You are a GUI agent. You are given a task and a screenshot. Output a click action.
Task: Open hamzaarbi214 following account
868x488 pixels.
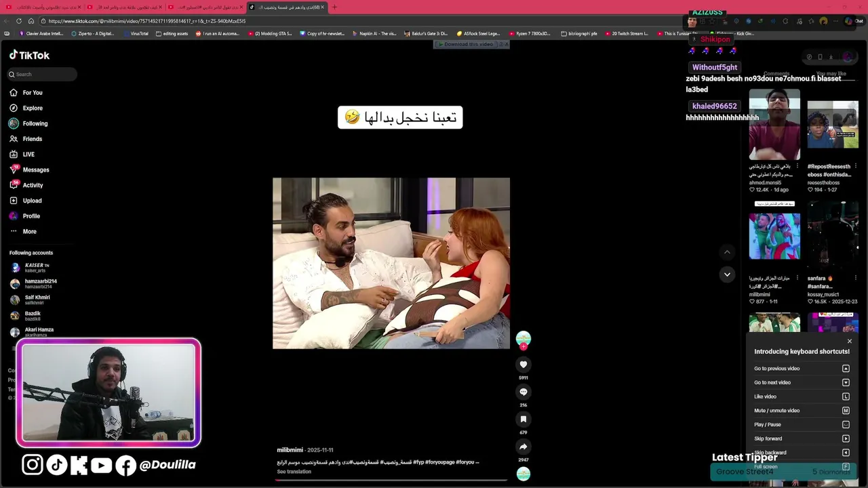pos(34,284)
